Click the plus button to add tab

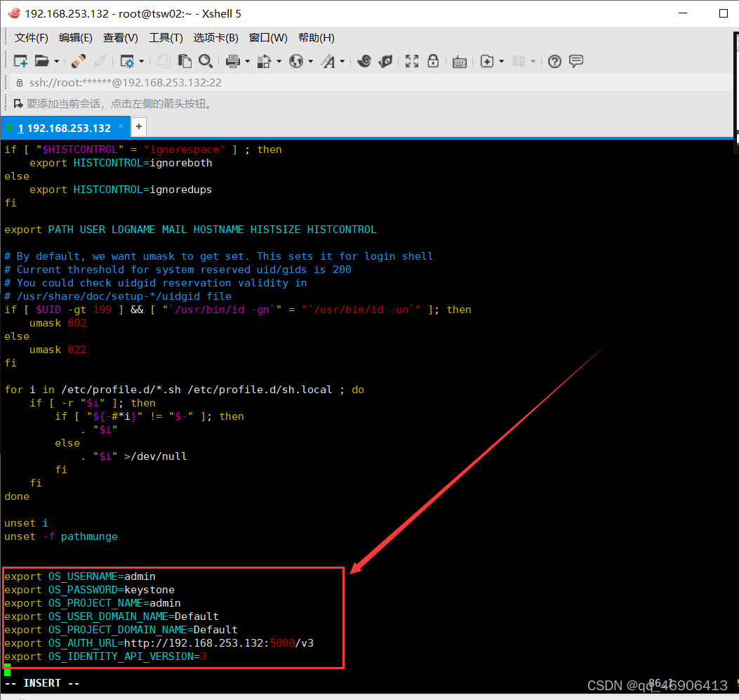[138, 126]
